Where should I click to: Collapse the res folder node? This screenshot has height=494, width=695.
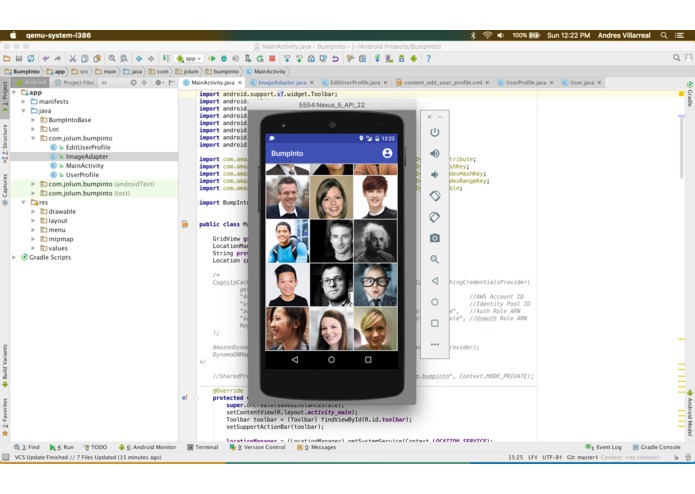point(23,202)
